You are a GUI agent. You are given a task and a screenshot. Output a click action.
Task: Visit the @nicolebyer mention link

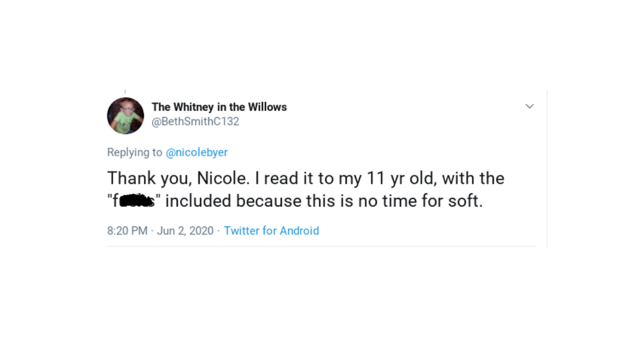pyautogui.click(x=196, y=152)
